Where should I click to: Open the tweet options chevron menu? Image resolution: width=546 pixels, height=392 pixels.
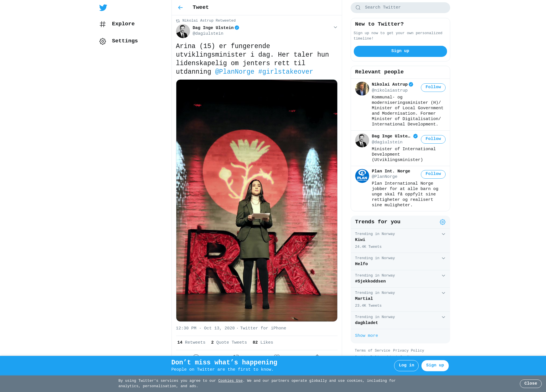tap(335, 27)
